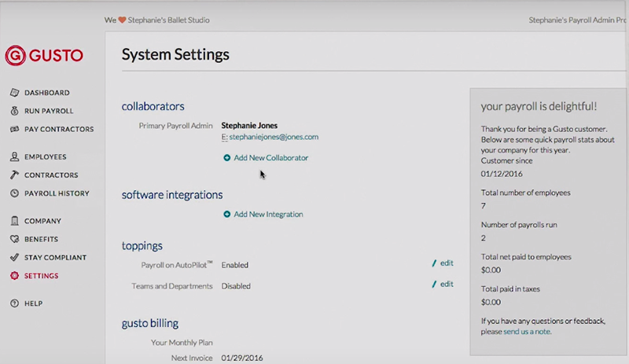The height and width of the screenshot is (364, 629).
Task: Click the Add New Integration link
Action: tap(267, 215)
